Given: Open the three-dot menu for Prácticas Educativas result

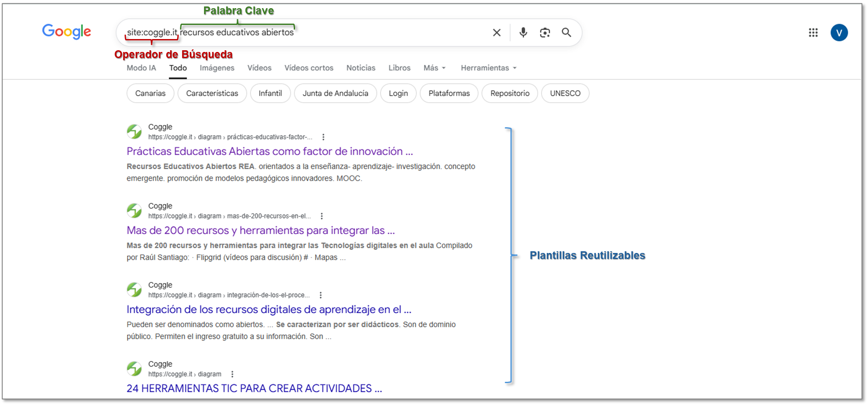Looking at the screenshot, I should tap(323, 137).
